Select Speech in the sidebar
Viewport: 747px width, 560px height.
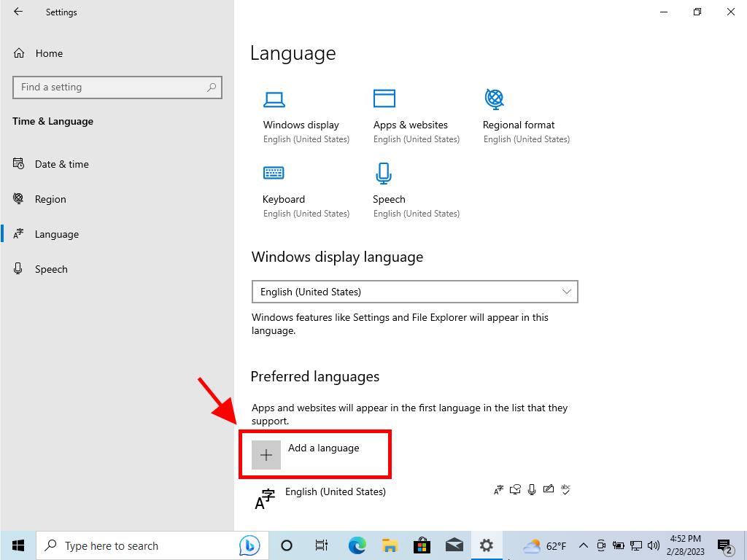pyautogui.click(x=51, y=269)
